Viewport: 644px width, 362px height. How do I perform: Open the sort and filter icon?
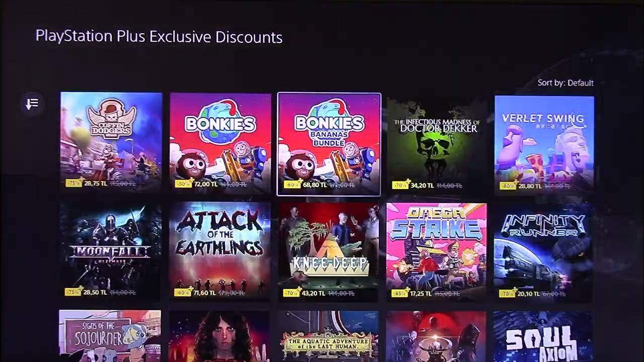(x=32, y=104)
